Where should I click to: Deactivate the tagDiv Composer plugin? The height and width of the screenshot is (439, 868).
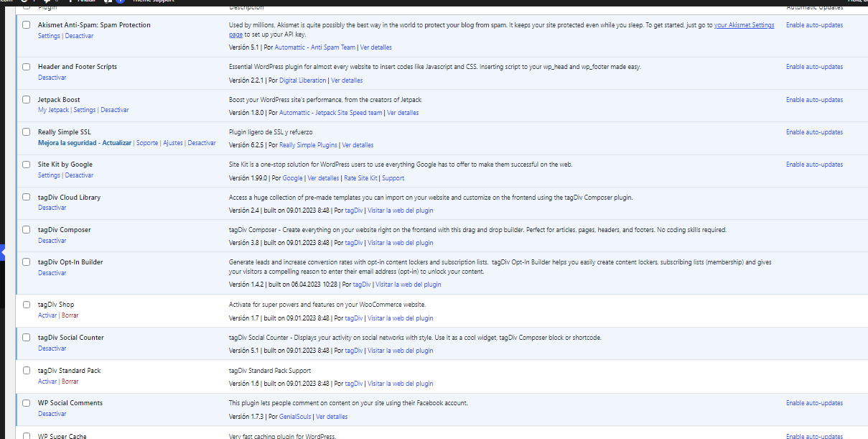point(52,241)
